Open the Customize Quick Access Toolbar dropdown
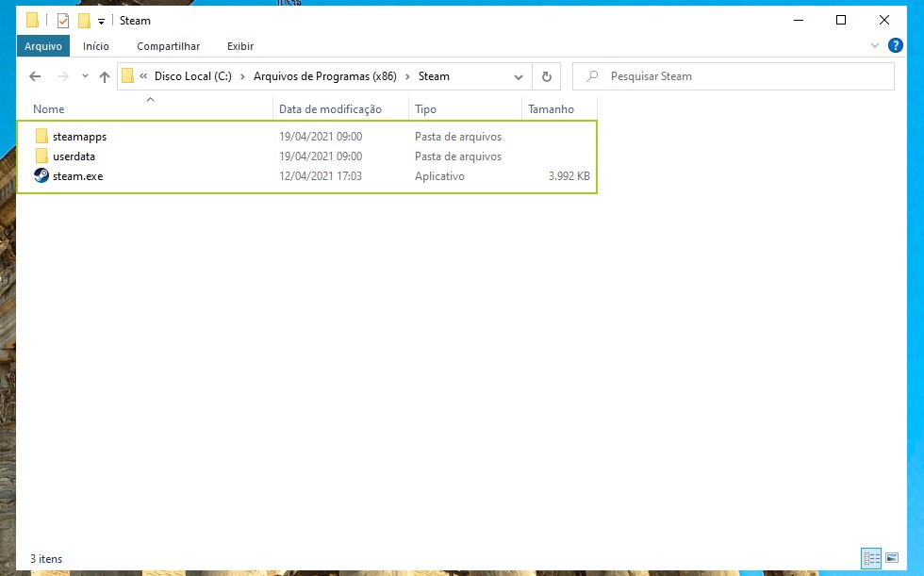This screenshot has width=924, height=576. 101,21
